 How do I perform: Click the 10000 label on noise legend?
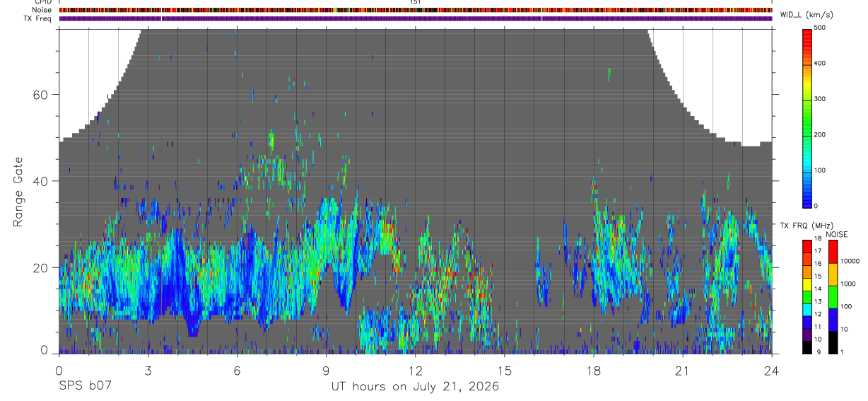pyautogui.click(x=851, y=261)
